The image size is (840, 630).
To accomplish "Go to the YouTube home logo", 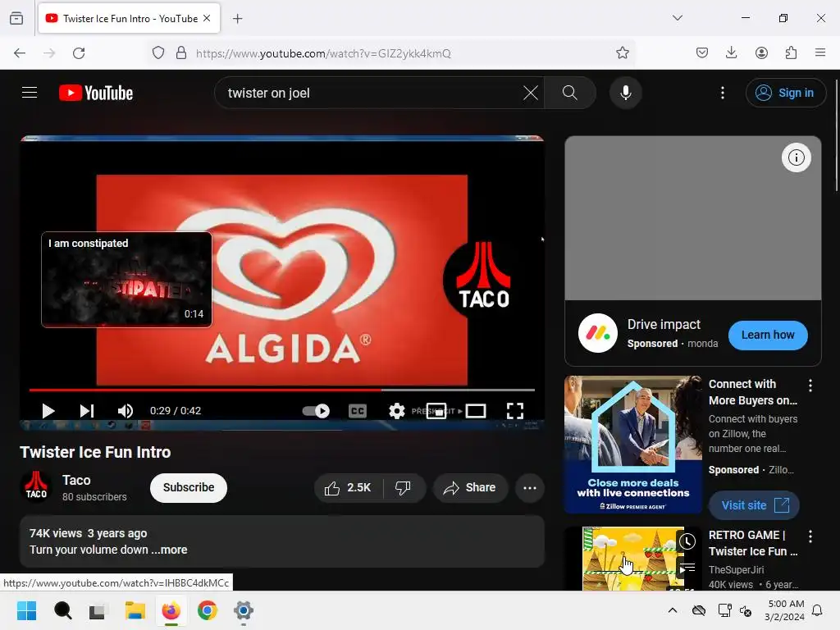I will point(96,93).
